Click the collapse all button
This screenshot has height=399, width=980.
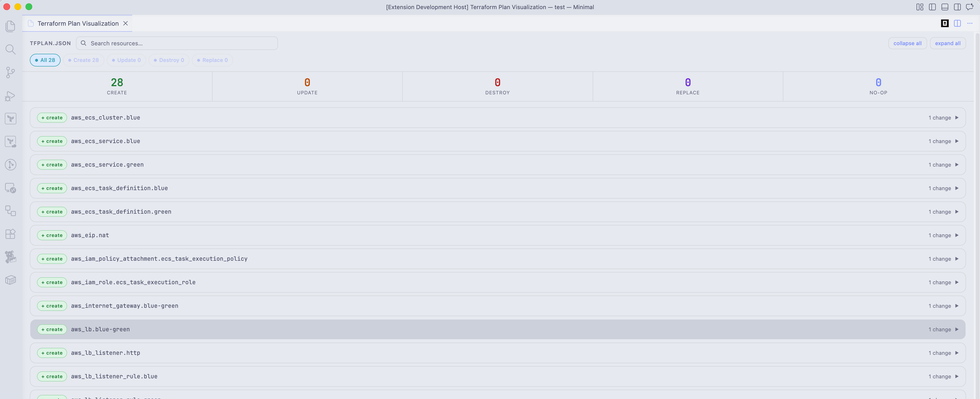[x=907, y=43]
